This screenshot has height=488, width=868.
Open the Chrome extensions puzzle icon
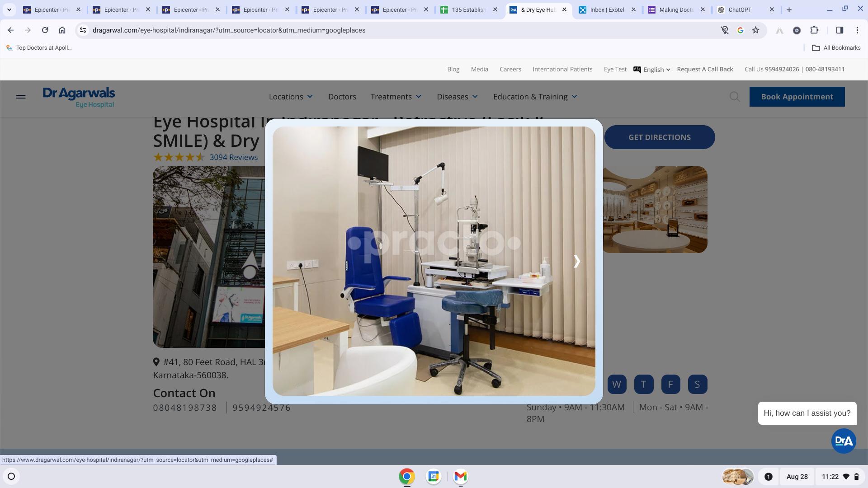point(814,30)
